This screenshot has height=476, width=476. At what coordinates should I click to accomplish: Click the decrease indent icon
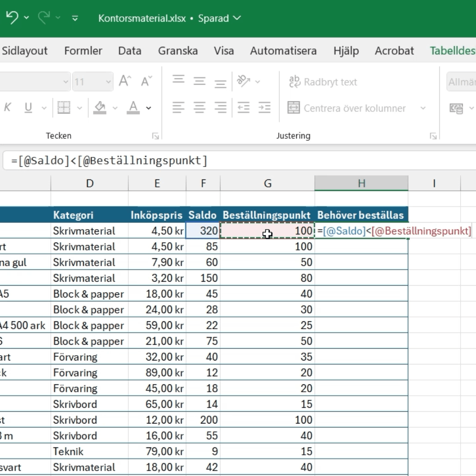243,108
